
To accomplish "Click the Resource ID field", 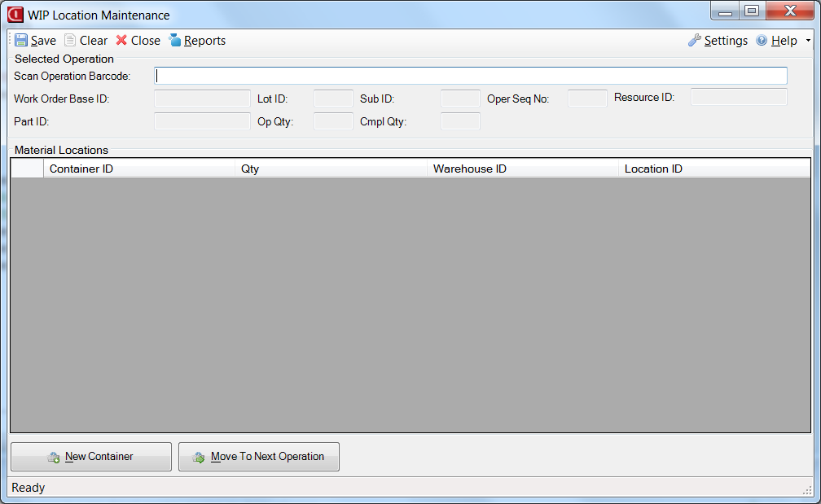I will [739, 98].
